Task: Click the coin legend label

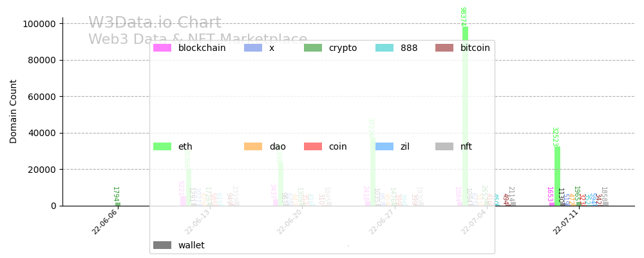Action: pos(338,146)
